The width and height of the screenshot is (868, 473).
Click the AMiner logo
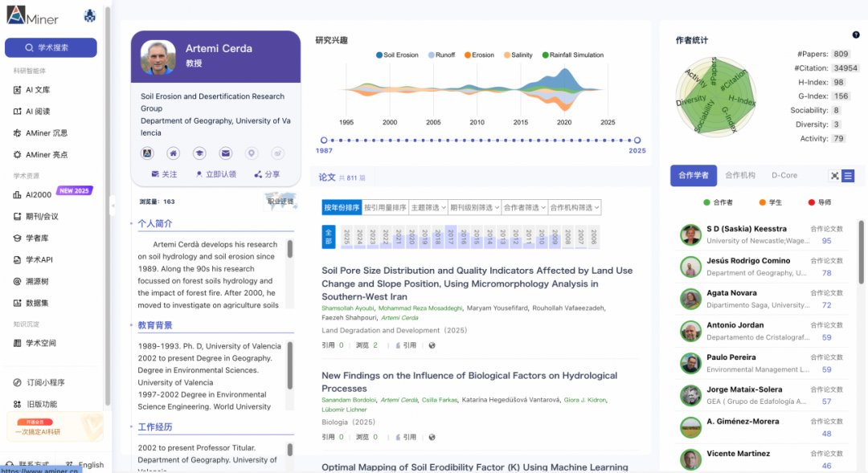(x=32, y=15)
